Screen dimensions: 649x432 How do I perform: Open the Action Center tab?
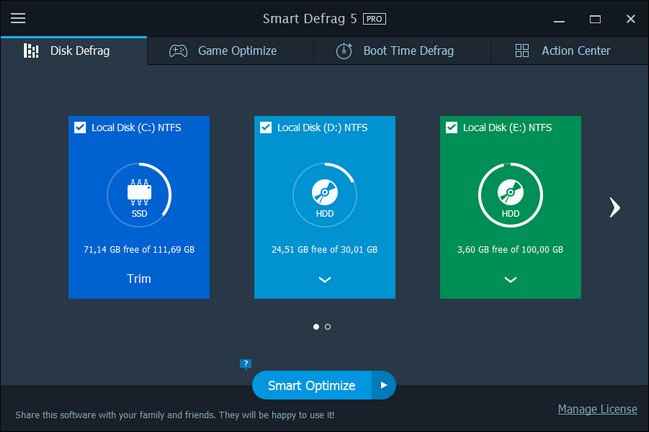562,51
